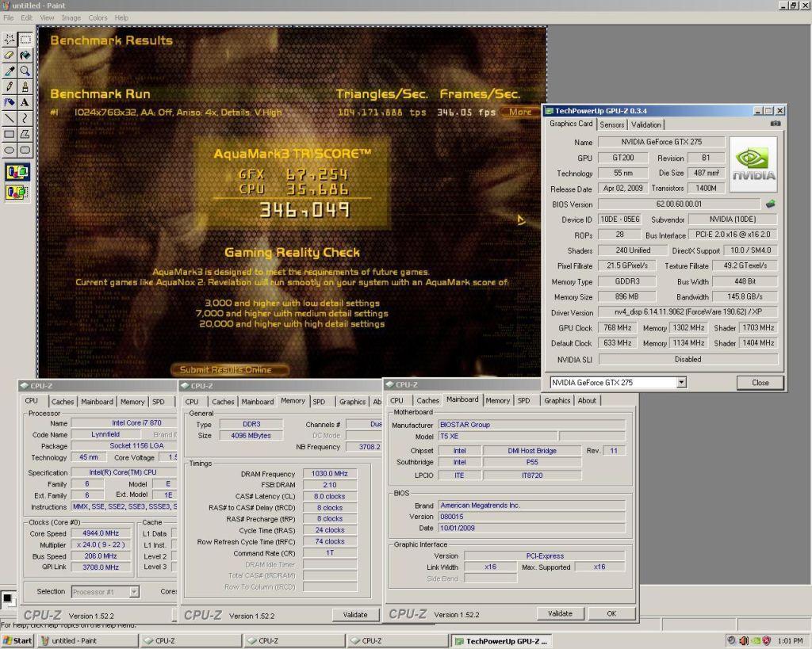Select the Rounded Rectangle tool
The image size is (812, 649).
point(25,150)
